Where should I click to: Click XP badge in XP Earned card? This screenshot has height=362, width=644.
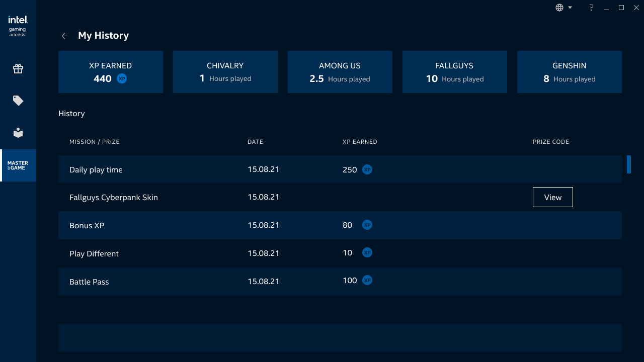122,78
